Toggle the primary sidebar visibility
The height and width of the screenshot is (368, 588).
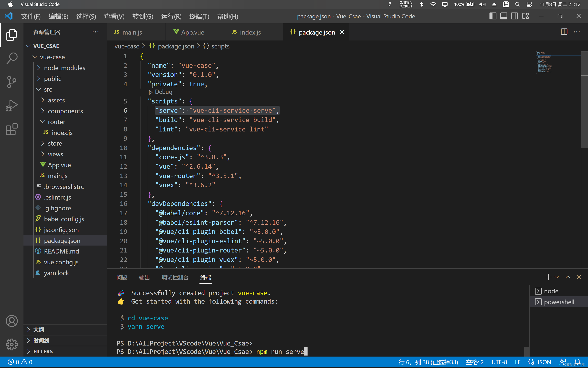[x=493, y=16]
